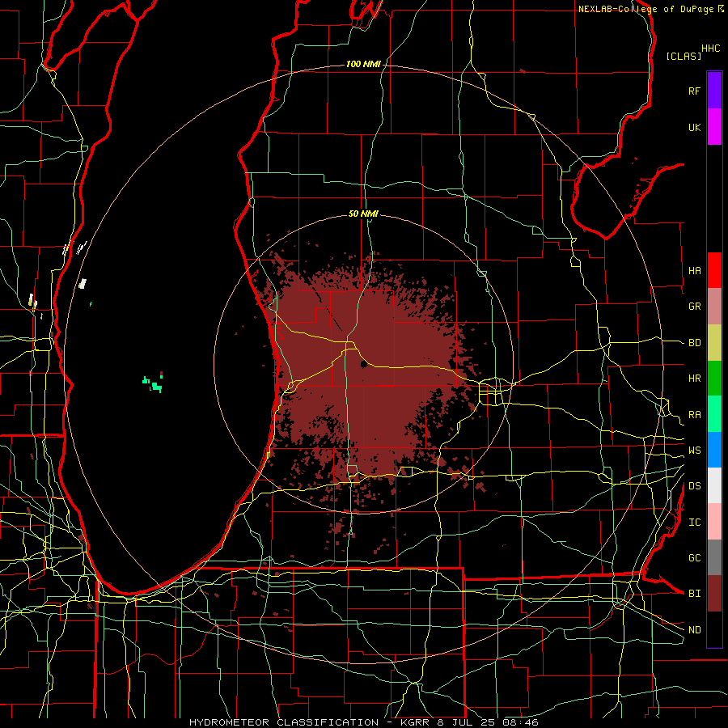
Task: Select the gray GC legend color swatch
Action: (714, 557)
